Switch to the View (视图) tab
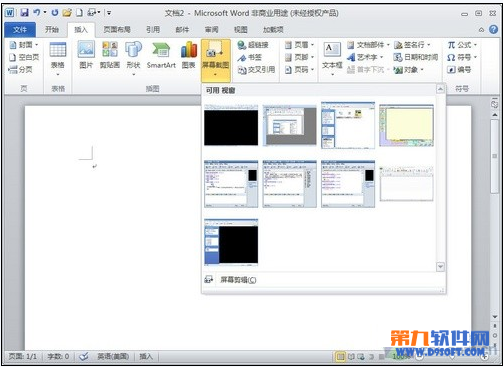The height and width of the screenshot is (367, 503). point(240,30)
